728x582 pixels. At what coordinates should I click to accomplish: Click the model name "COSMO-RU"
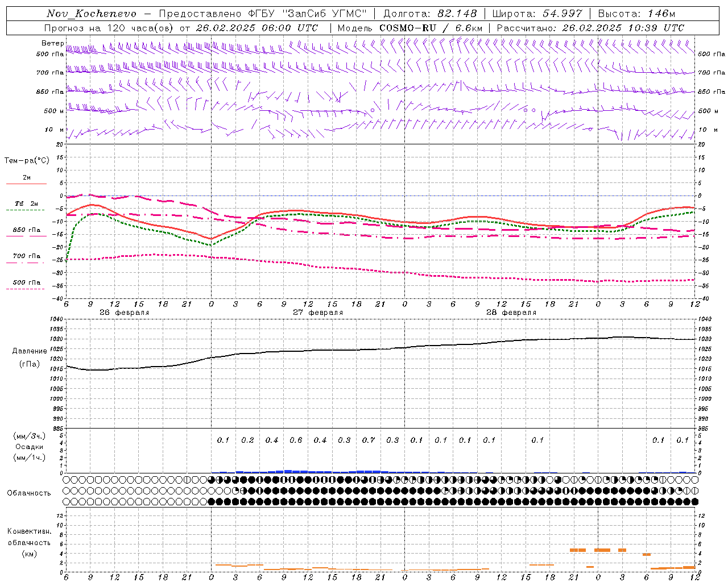408,28
